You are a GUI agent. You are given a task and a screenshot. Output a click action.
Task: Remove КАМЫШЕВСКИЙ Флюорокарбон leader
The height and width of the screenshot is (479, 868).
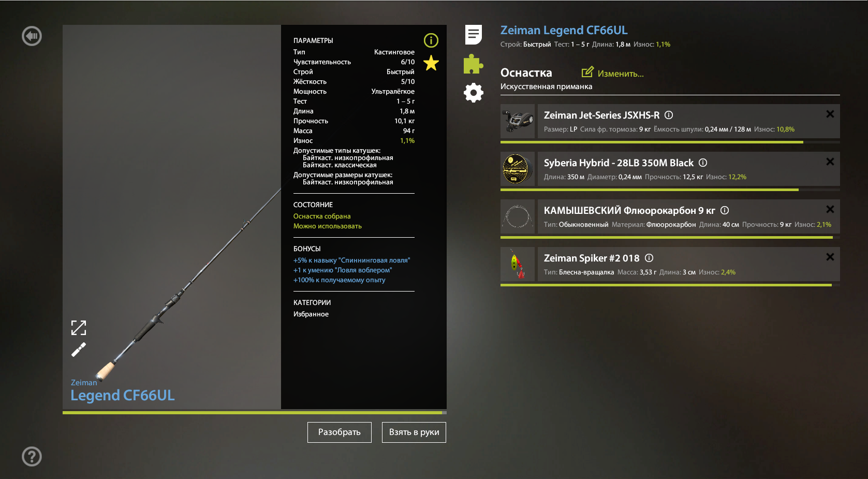830,209
